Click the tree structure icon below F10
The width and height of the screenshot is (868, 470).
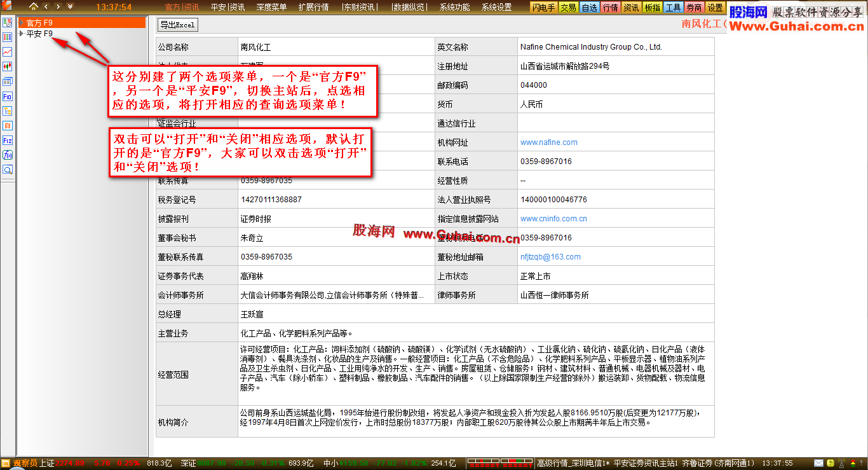8,111
